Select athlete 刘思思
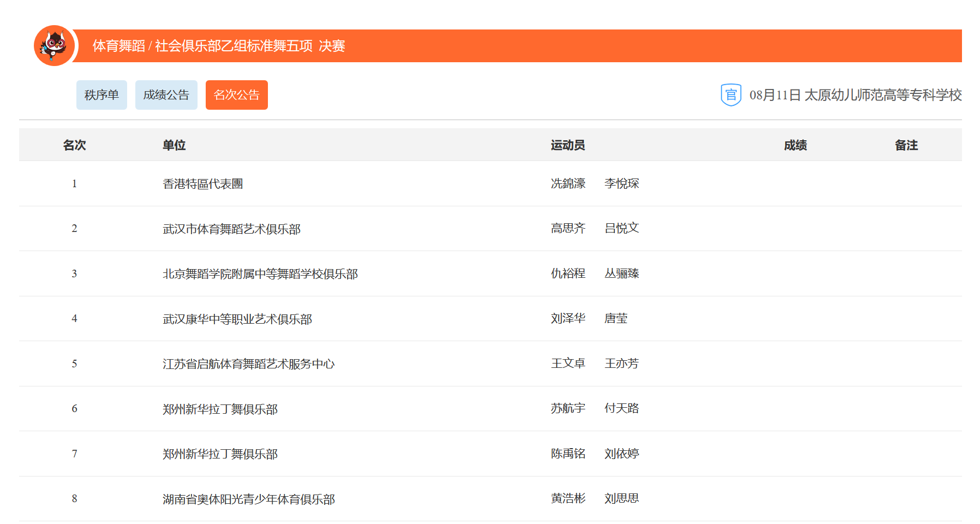This screenshot has height=524, width=980. click(x=622, y=498)
